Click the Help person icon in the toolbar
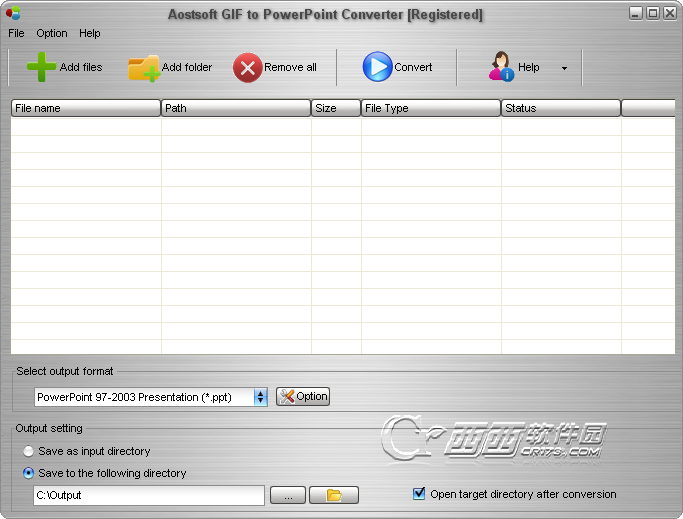 [x=501, y=66]
